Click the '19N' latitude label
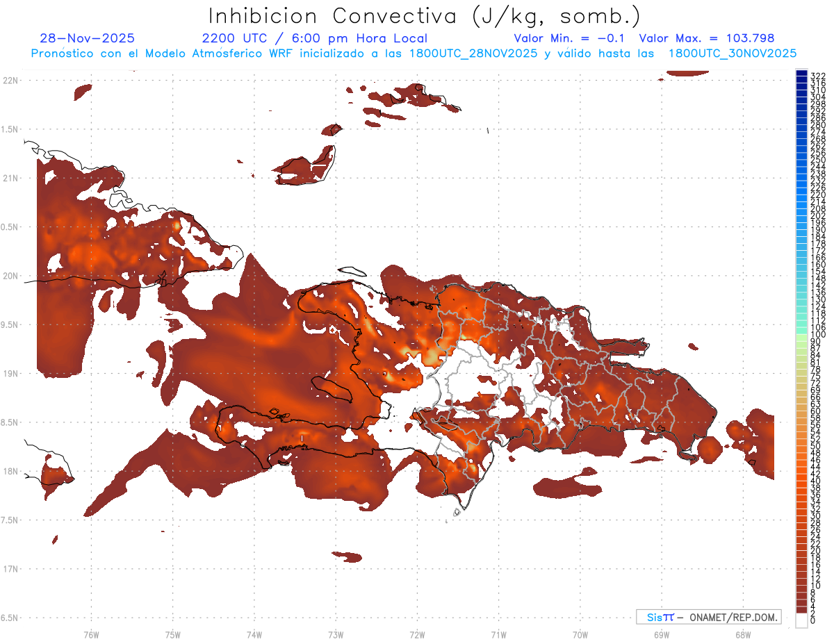 pyautogui.click(x=10, y=374)
